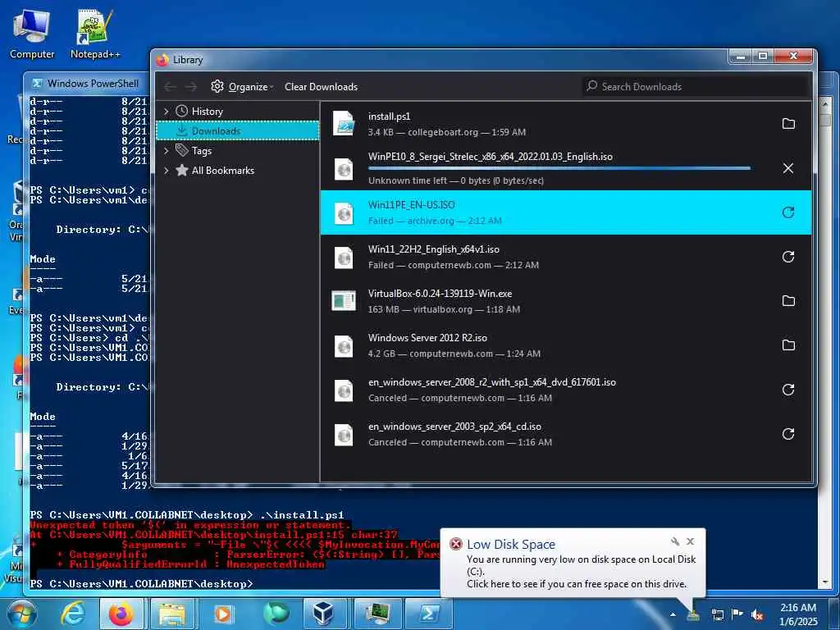
Task: Open folder for VirtualBox-6.0.24 installer
Action: 788,301
